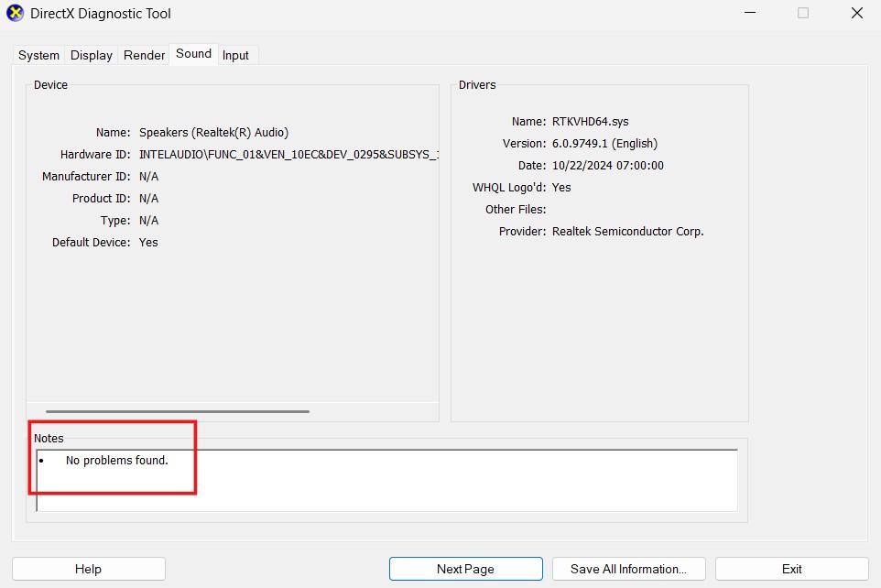Click Save All Information button
The width and height of the screenshot is (881, 588).
click(x=628, y=569)
